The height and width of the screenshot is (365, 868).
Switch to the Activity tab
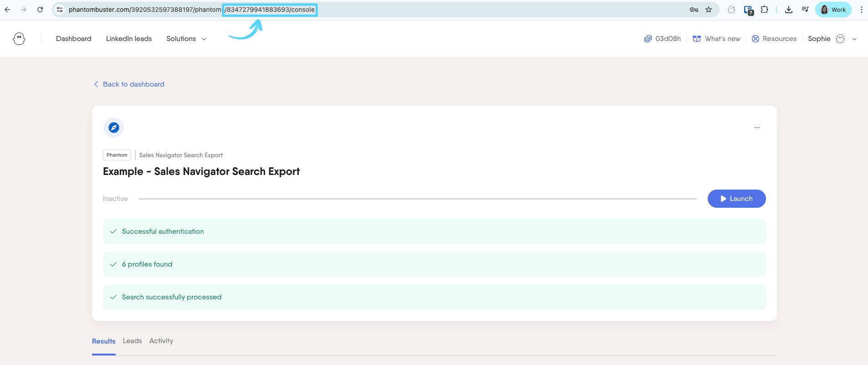click(161, 341)
